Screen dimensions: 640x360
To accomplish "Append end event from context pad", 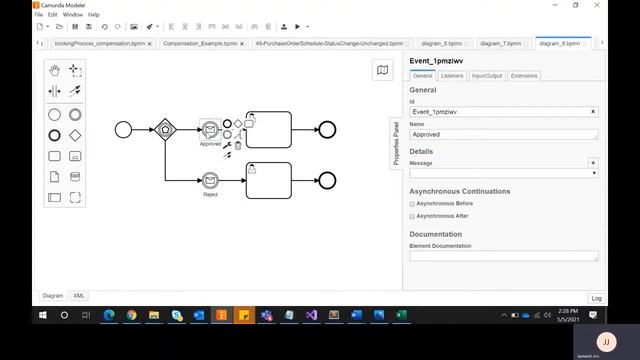I will pyautogui.click(x=227, y=124).
